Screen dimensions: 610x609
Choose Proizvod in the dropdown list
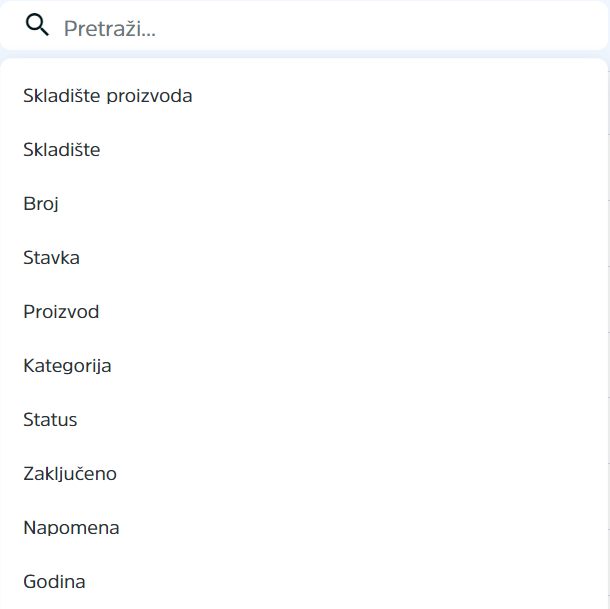coord(304,312)
